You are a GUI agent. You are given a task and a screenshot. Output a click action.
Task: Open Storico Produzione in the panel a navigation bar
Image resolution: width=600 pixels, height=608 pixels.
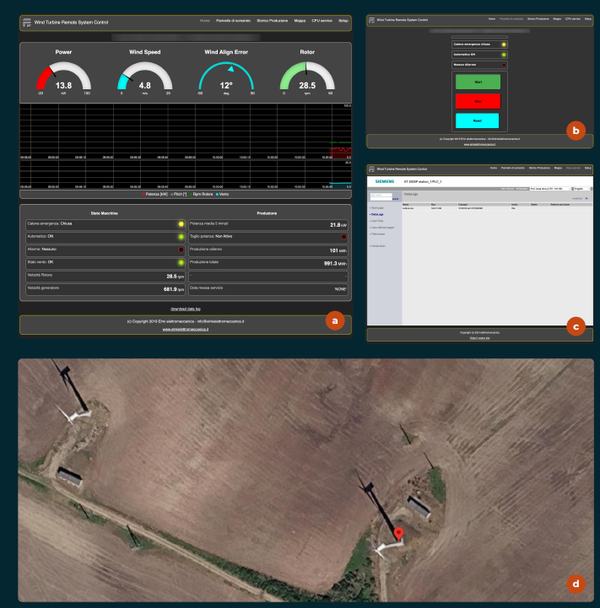[272, 21]
